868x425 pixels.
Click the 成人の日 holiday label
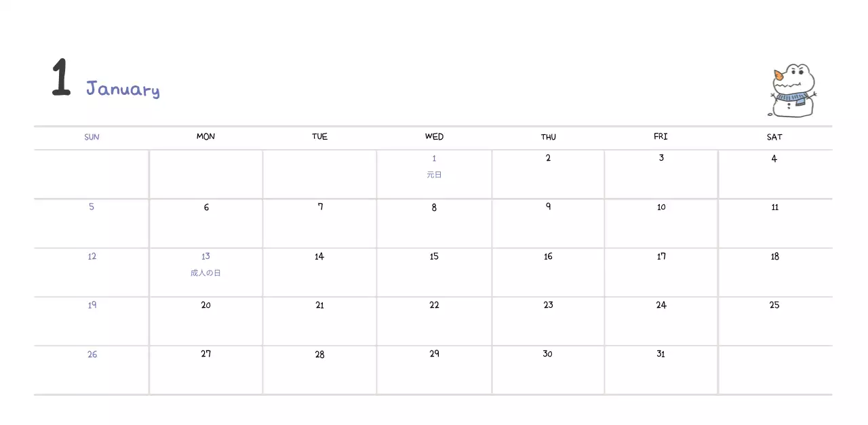(205, 273)
